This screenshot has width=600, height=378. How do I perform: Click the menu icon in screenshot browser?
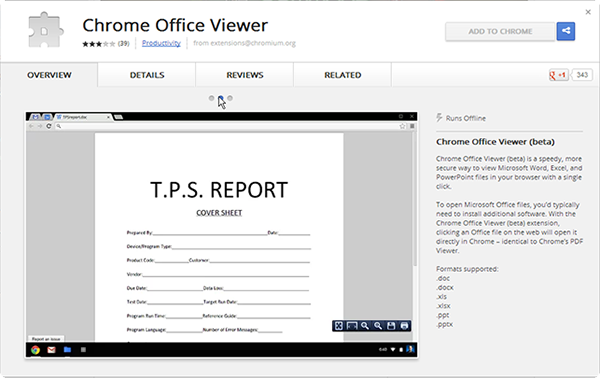point(412,126)
